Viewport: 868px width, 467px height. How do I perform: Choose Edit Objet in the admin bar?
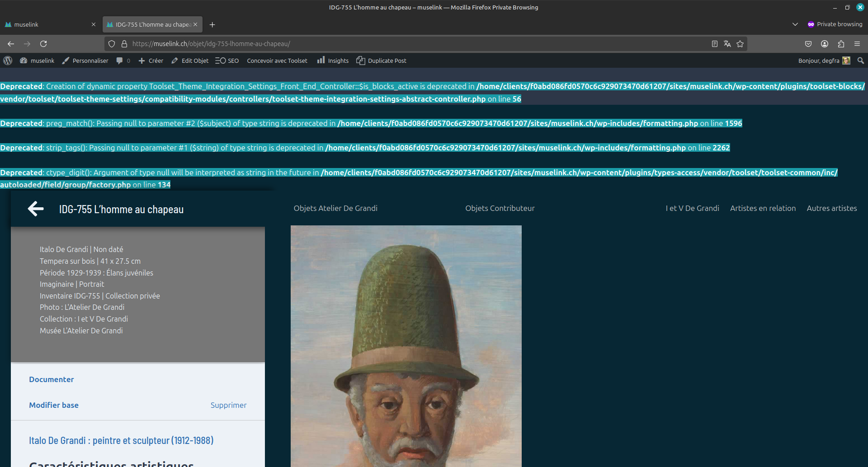pyautogui.click(x=190, y=61)
